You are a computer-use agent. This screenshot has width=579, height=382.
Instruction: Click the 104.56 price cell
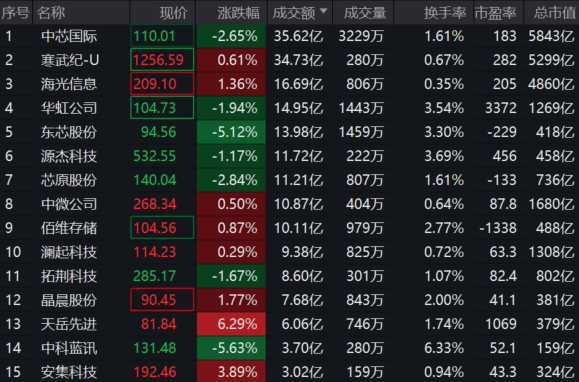coord(162,227)
